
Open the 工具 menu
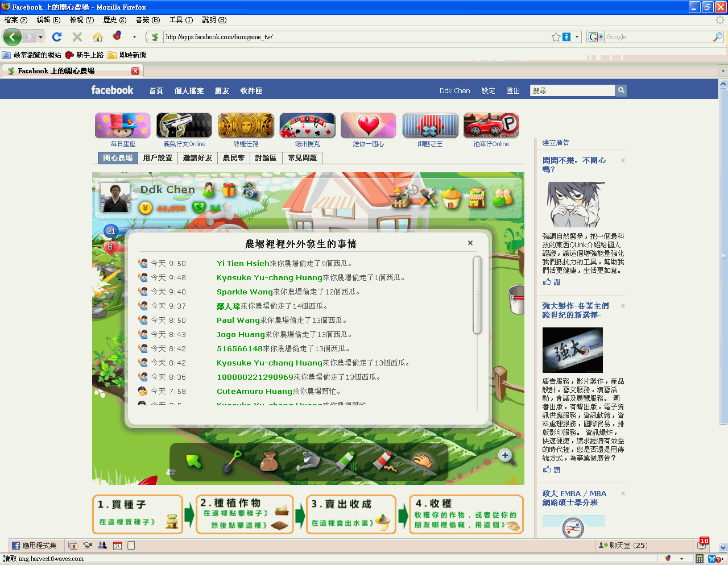pos(181,20)
